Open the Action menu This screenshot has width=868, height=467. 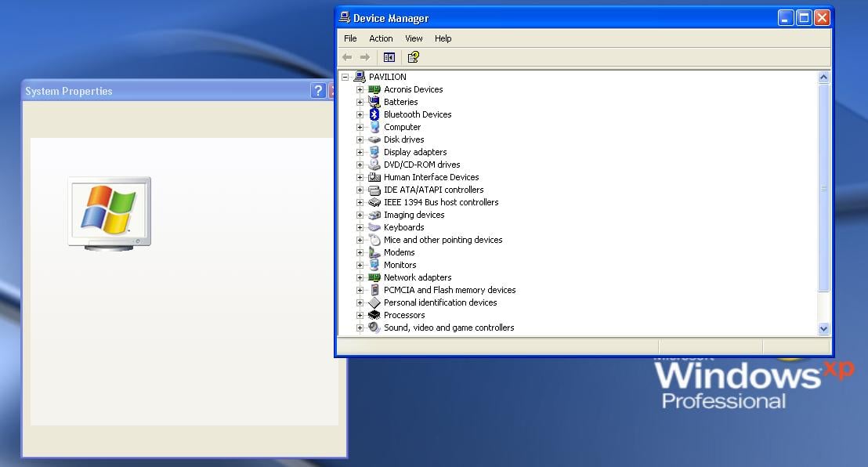[381, 38]
